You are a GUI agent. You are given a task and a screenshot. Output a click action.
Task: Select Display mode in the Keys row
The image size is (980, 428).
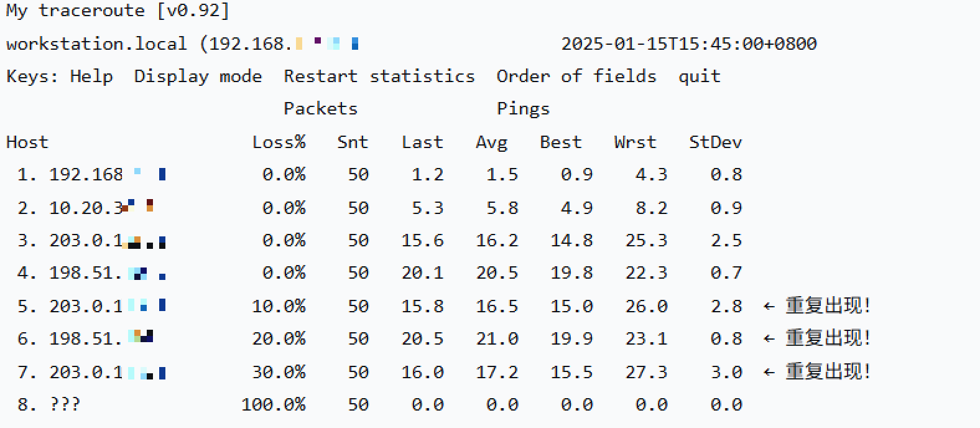198,77
